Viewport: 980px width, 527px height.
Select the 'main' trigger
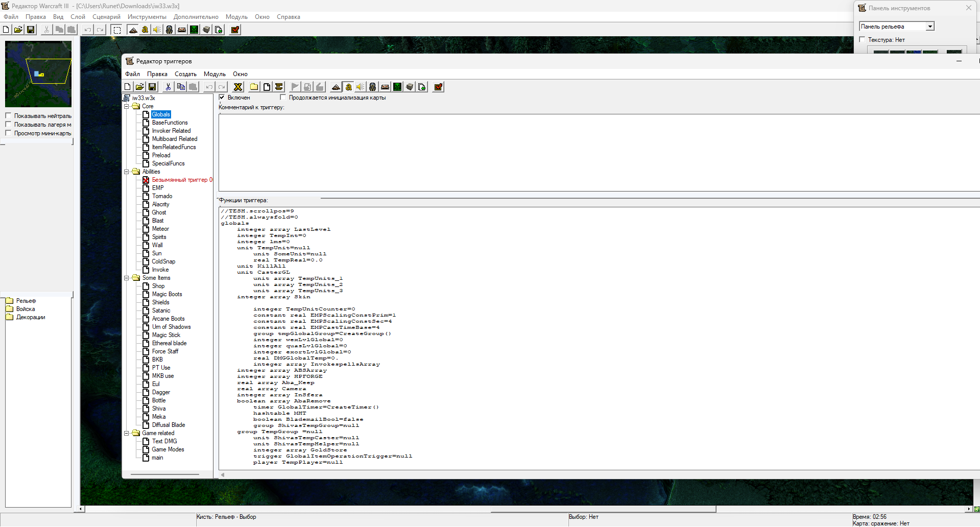pyautogui.click(x=157, y=458)
